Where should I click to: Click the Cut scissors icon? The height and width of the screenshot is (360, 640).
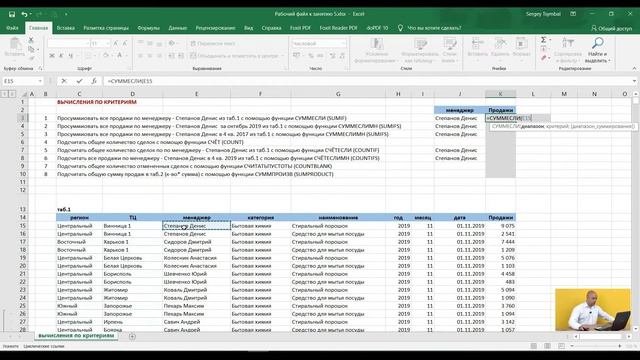tap(31, 40)
